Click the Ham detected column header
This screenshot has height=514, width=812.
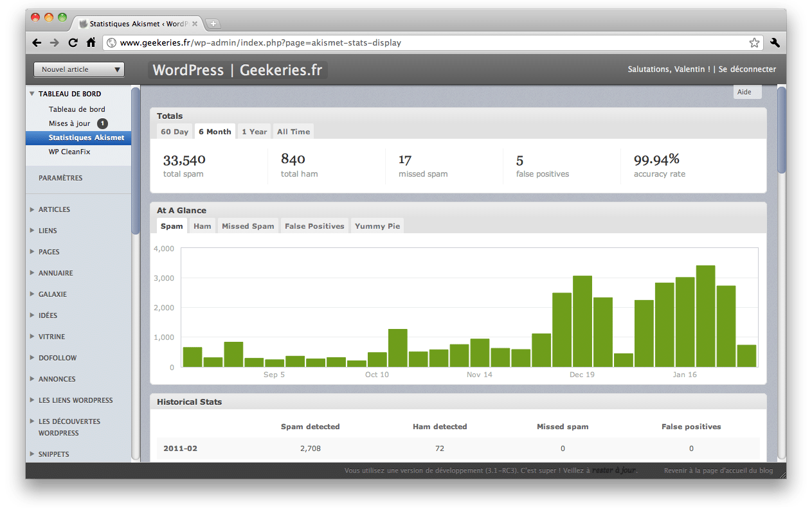(x=440, y=427)
